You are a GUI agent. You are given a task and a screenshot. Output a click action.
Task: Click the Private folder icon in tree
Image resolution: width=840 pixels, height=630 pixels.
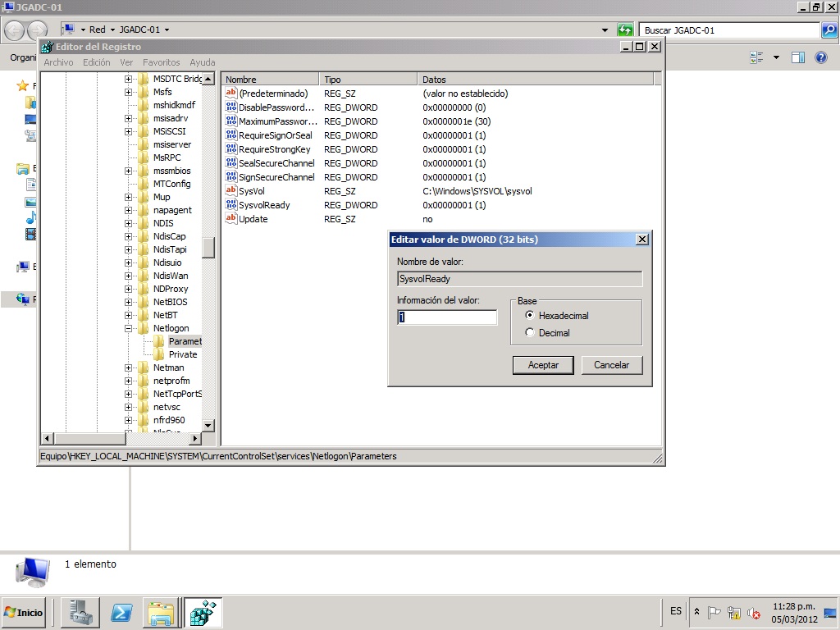[159, 354]
